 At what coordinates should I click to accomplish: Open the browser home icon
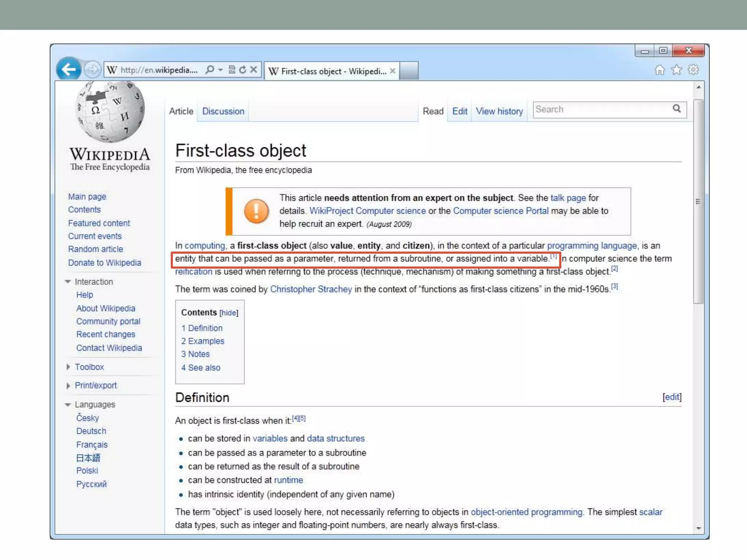pos(659,70)
